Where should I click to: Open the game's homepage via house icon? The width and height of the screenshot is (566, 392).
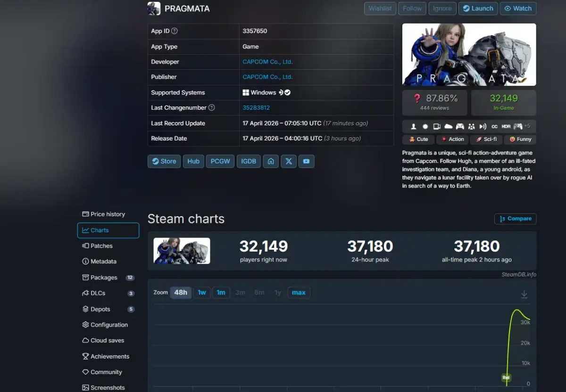pyautogui.click(x=271, y=161)
